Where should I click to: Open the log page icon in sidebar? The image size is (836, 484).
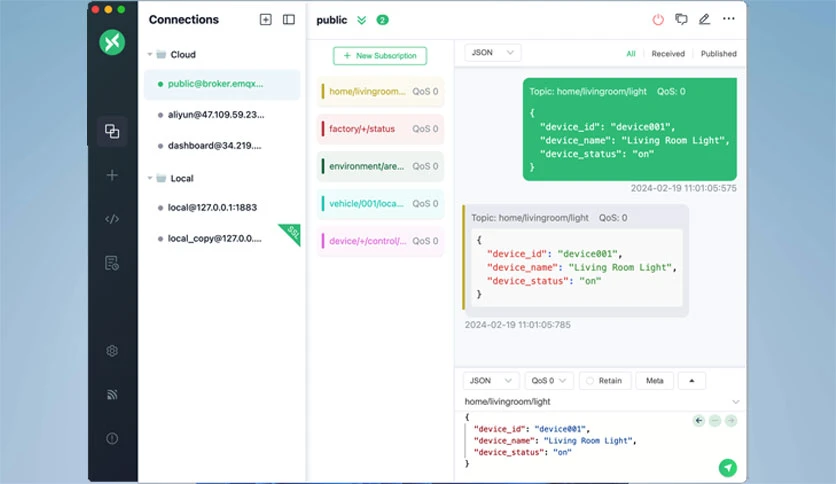pyautogui.click(x=112, y=263)
